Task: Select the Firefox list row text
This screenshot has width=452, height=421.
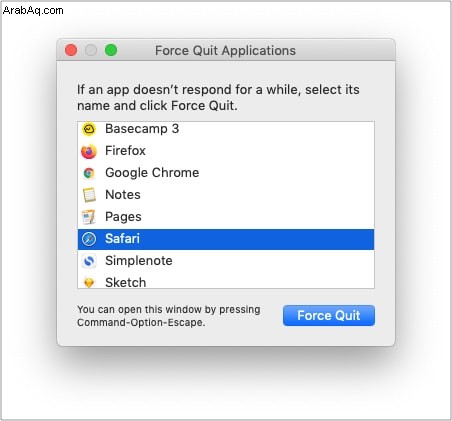Action: coord(125,151)
